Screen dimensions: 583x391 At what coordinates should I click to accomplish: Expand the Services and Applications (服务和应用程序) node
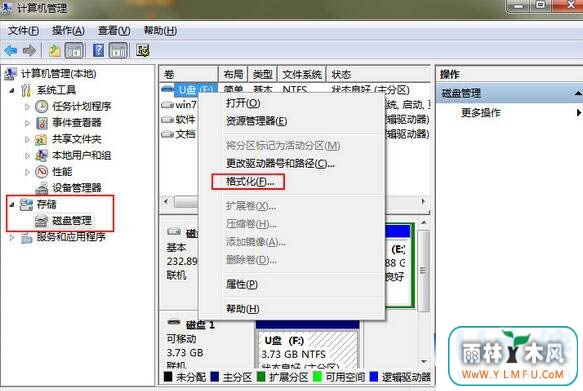coord(12,237)
